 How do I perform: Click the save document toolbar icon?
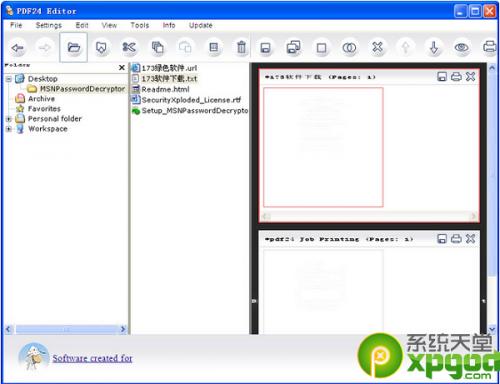[265, 48]
